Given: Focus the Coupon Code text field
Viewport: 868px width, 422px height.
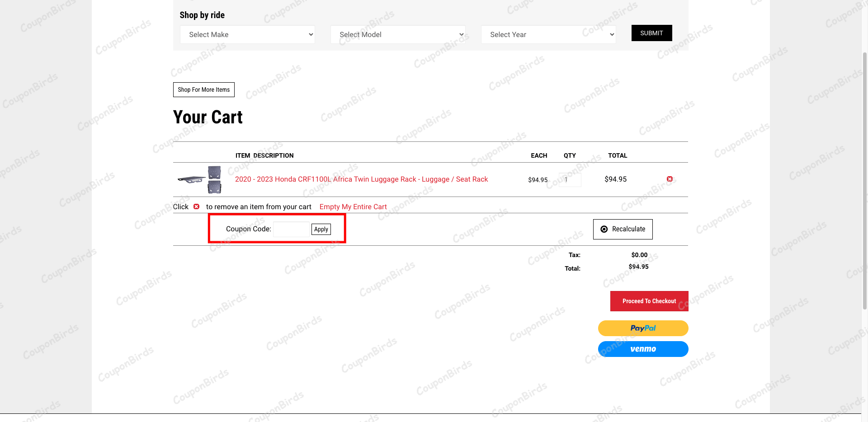Looking at the screenshot, I should click(x=291, y=229).
